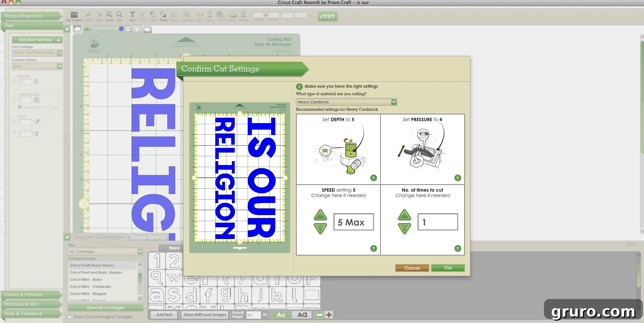The height and width of the screenshot is (323, 644).
Task: Open the Machine & Mat panel
Action: 31,304
